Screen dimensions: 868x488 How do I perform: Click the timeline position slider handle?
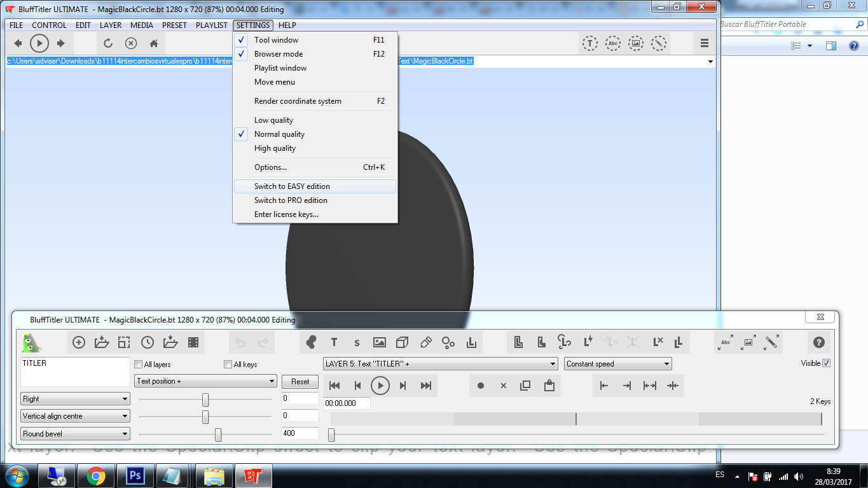pyautogui.click(x=331, y=435)
